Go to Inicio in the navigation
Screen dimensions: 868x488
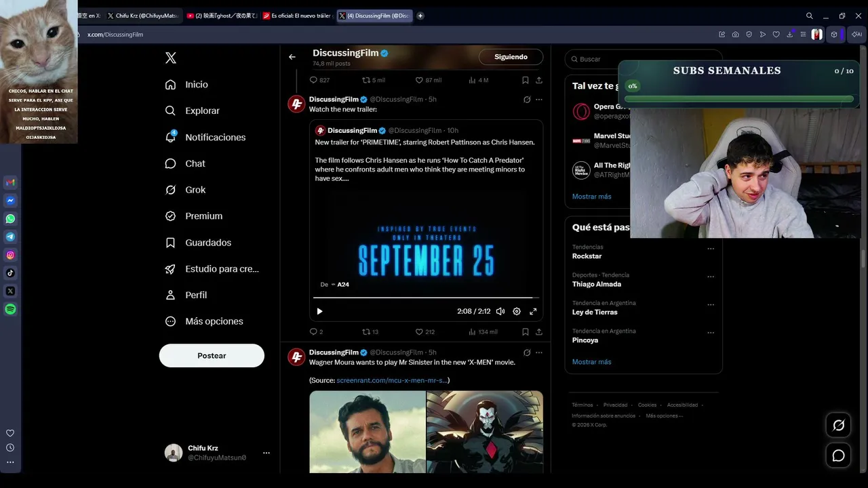pyautogui.click(x=186, y=85)
